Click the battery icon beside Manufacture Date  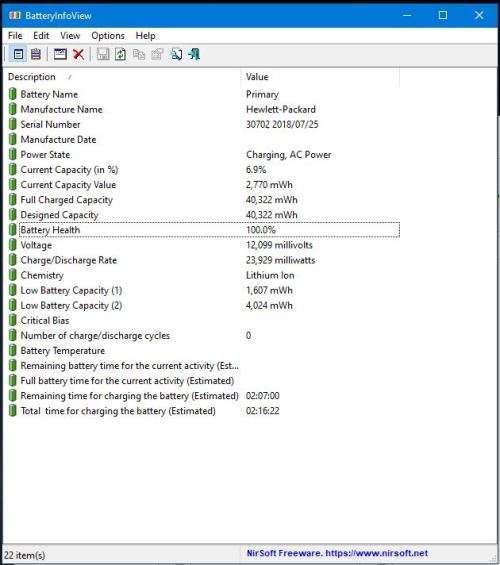(13, 139)
